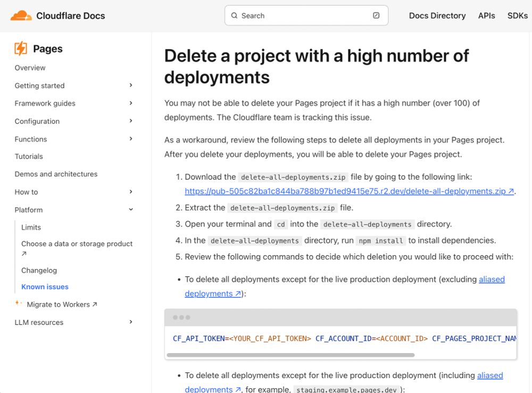
Task: Click the search magnifier icon
Action: tap(234, 15)
